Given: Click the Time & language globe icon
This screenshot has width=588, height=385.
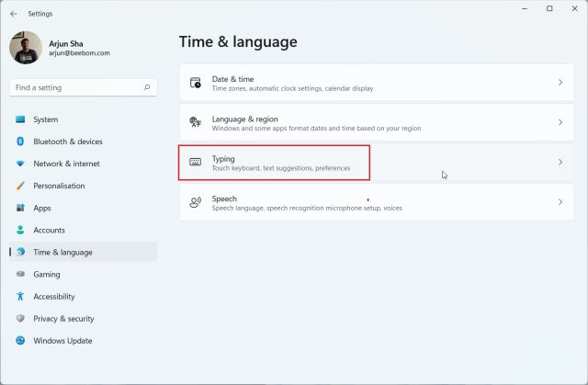Looking at the screenshot, I should point(20,252).
